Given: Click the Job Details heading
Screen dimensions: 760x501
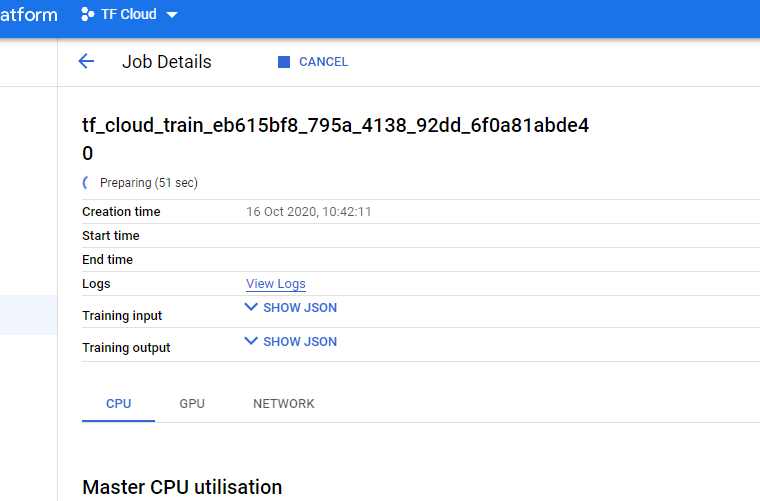Looking at the screenshot, I should (x=167, y=62).
